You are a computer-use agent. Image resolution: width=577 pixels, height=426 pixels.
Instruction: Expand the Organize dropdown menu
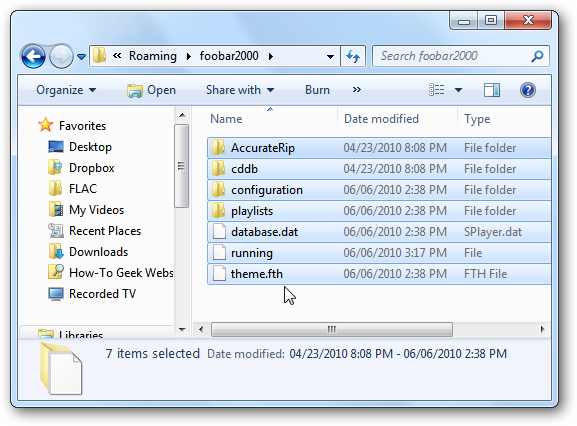coord(66,90)
